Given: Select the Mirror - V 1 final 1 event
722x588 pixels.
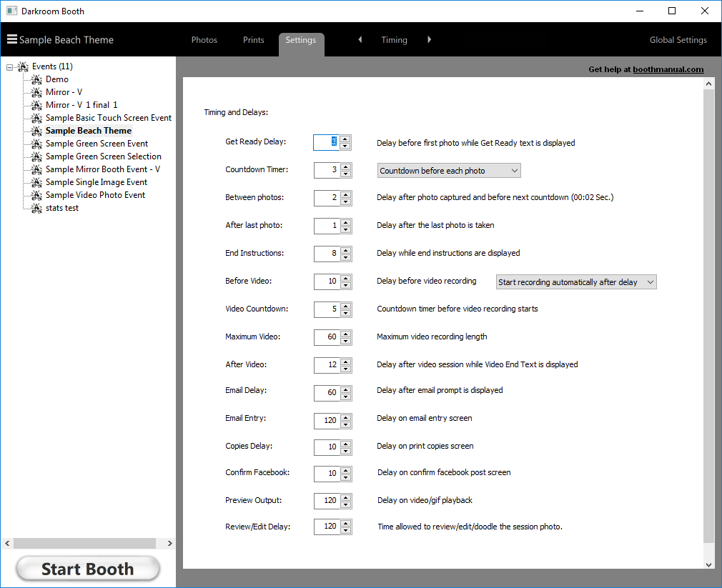Looking at the screenshot, I should [81, 105].
